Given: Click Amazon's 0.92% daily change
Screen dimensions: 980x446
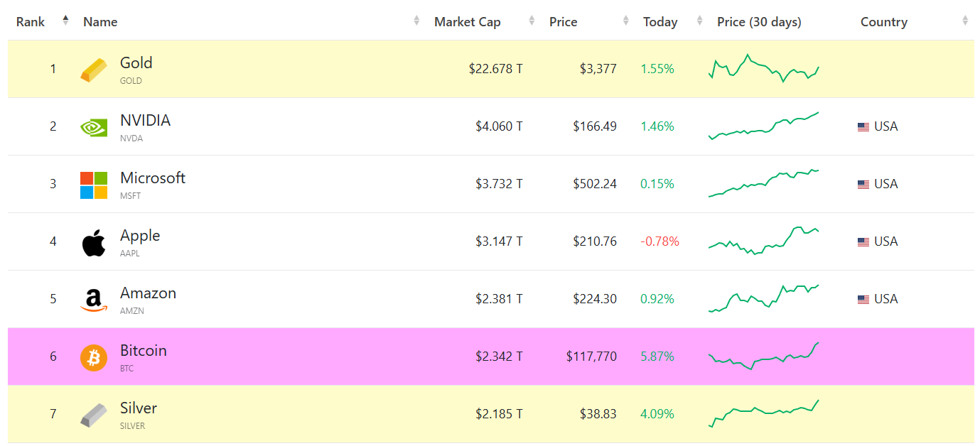Looking at the screenshot, I should point(657,299).
